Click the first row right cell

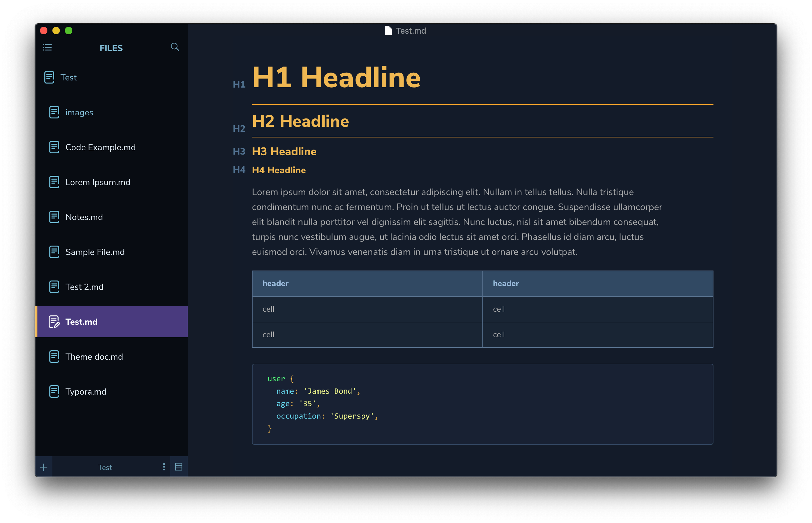(598, 309)
